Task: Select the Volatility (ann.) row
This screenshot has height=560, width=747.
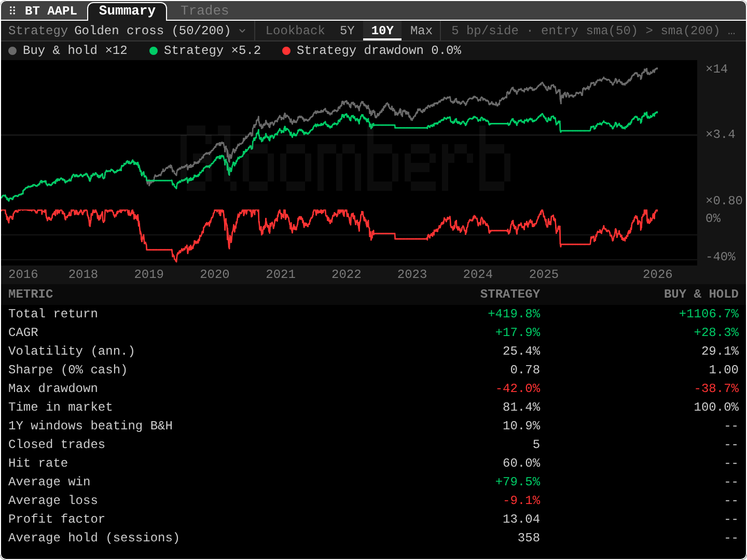Action: coord(374,351)
